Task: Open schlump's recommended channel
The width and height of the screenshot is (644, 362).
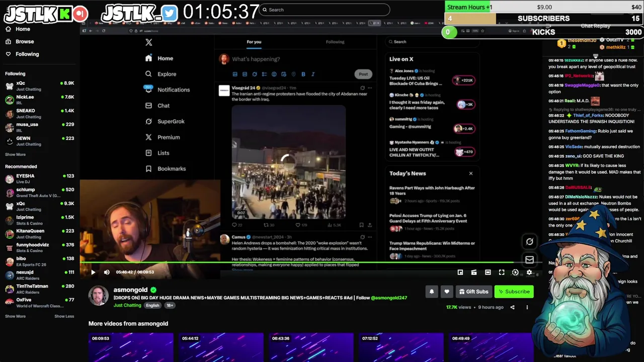Action: (40, 192)
